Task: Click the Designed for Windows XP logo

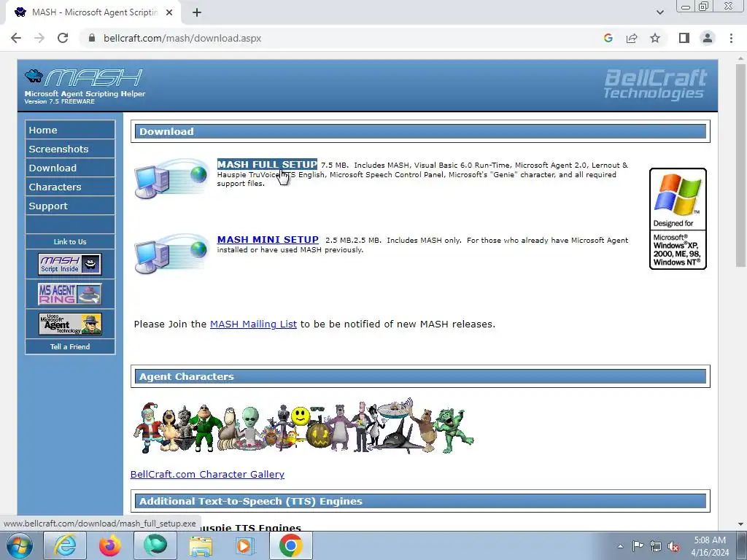Action: [x=678, y=219]
